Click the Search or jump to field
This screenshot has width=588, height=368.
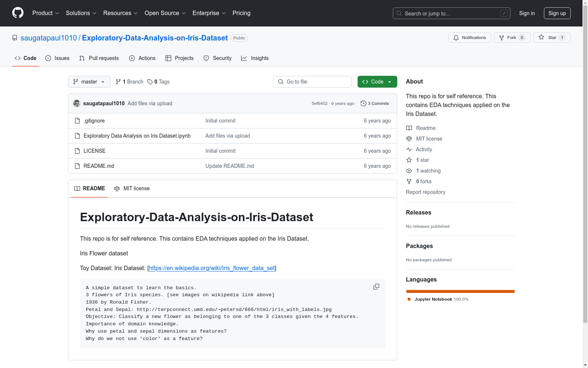[x=452, y=13]
